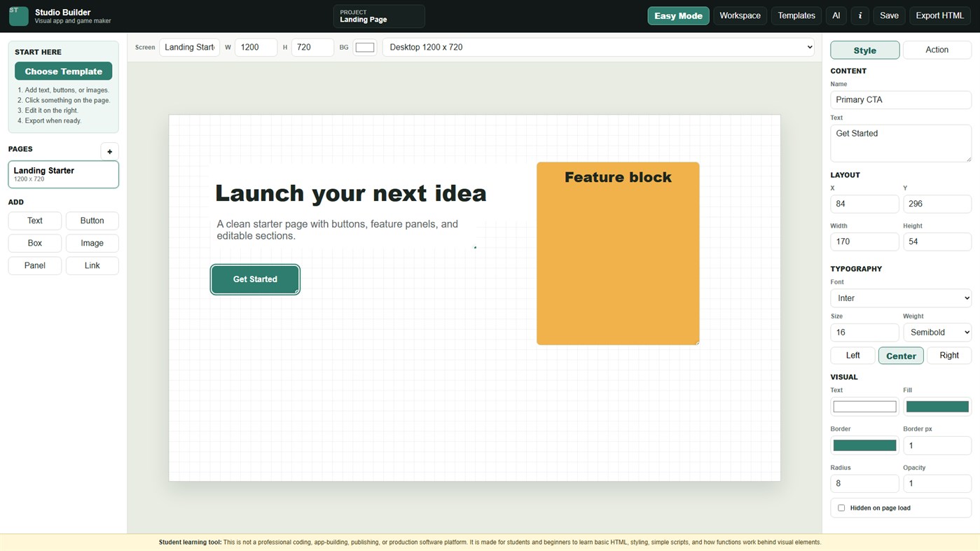Open the info icon in top bar
The image size is (980, 551).
tap(860, 15)
